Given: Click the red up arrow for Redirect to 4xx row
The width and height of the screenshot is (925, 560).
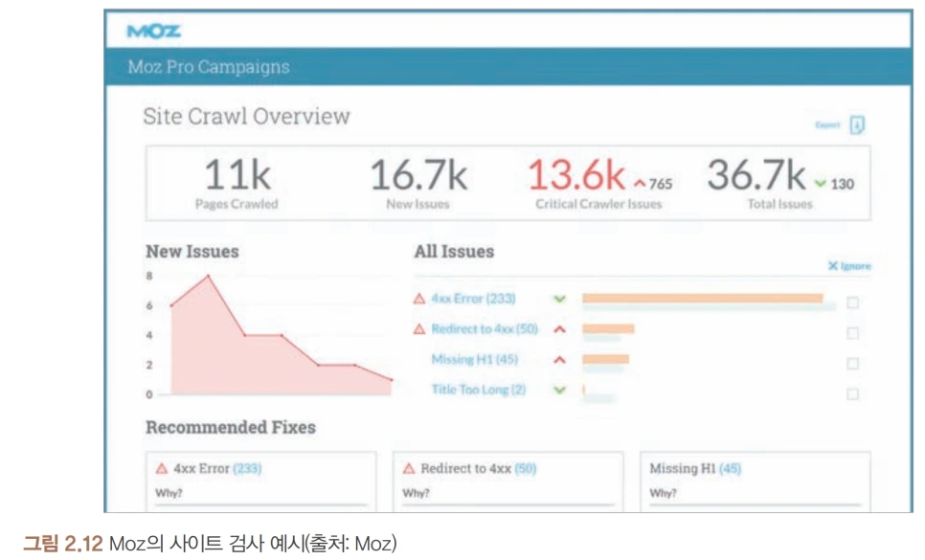Looking at the screenshot, I should (560, 329).
